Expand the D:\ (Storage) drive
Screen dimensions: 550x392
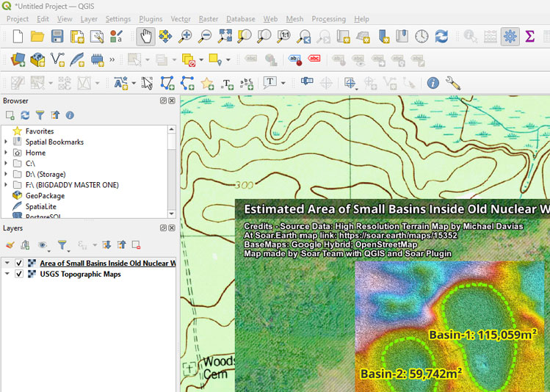[x=6, y=174]
